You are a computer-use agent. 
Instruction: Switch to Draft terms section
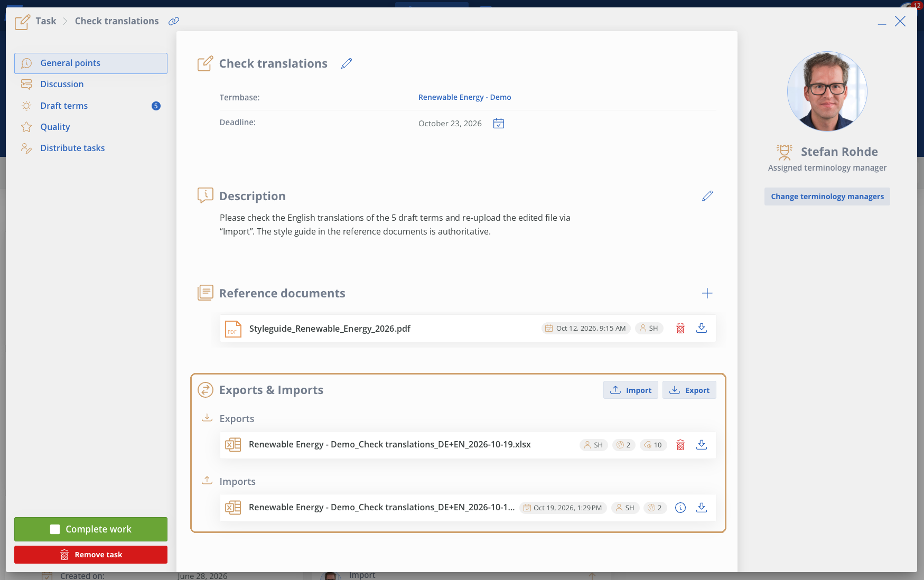tap(91, 106)
